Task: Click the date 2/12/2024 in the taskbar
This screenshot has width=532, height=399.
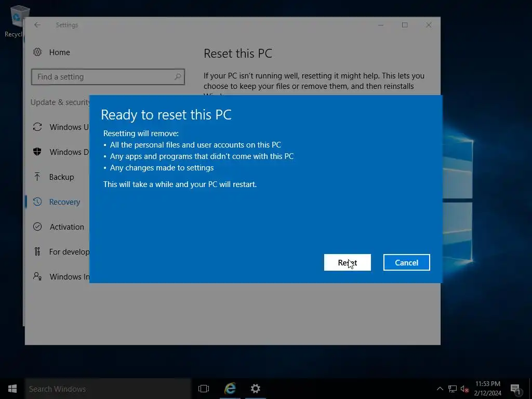Action: tap(487, 393)
